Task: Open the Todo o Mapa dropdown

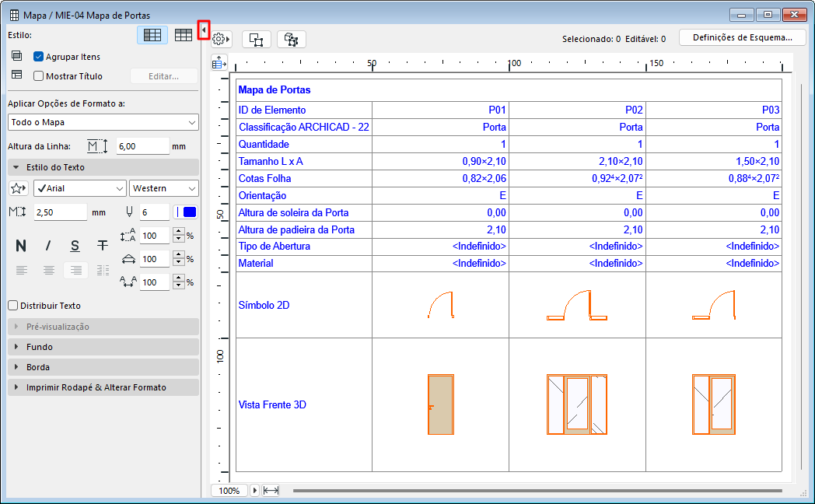Action: point(103,122)
